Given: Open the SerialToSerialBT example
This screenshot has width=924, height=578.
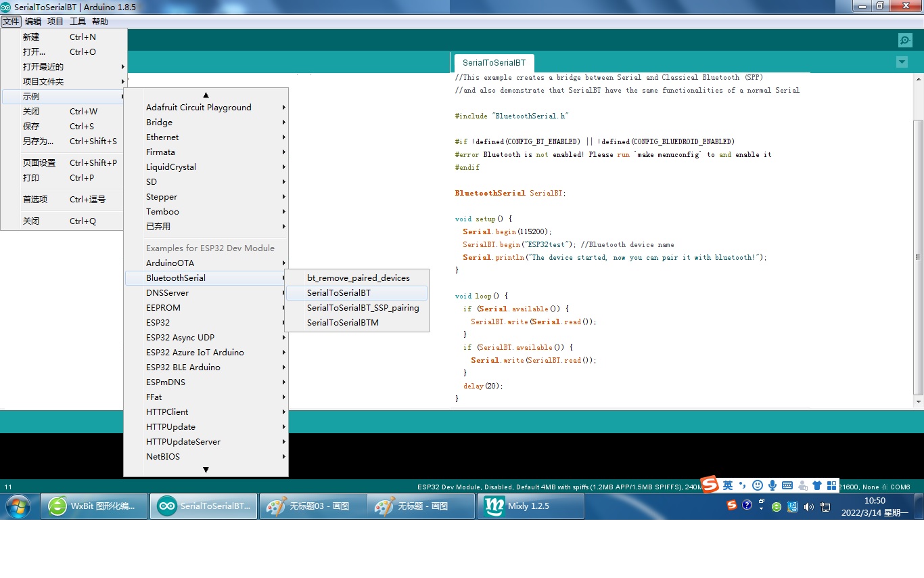Looking at the screenshot, I should 357,293.
